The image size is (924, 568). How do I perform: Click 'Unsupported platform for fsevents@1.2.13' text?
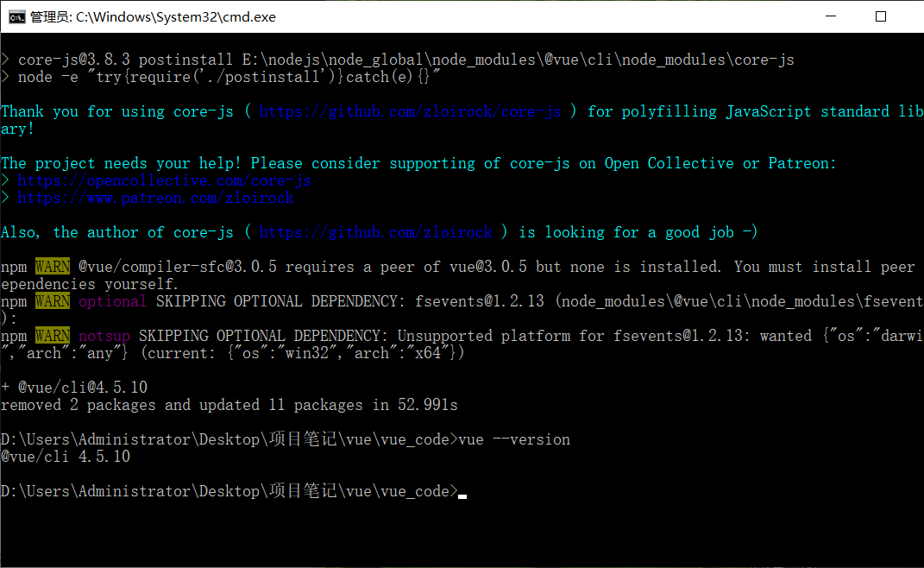569,336
